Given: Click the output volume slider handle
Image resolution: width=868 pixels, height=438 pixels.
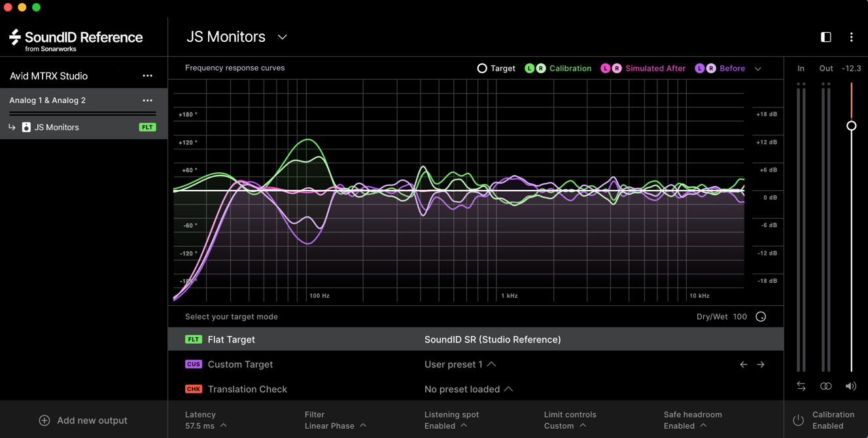Looking at the screenshot, I should tap(851, 126).
